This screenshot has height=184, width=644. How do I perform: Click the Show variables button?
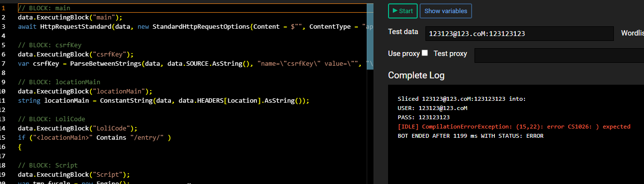446,11
